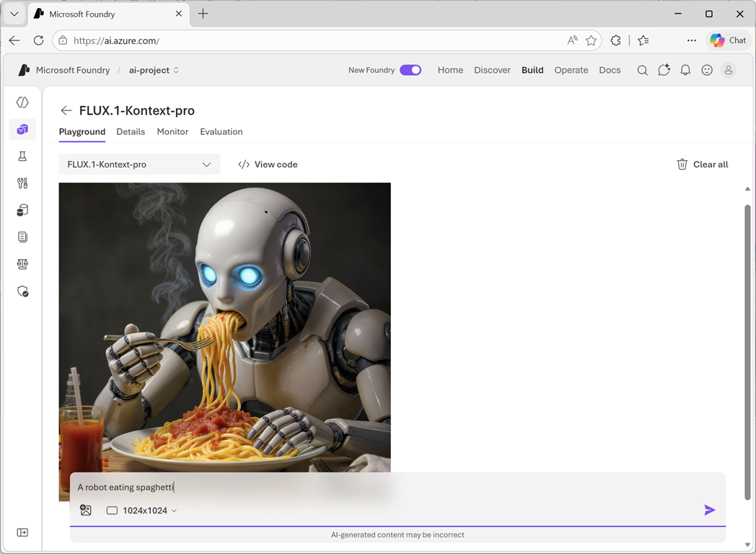Open the FLUX.1-Kontext-pro model dropdown
This screenshot has height=554, width=756.
pyautogui.click(x=139, y=164)
